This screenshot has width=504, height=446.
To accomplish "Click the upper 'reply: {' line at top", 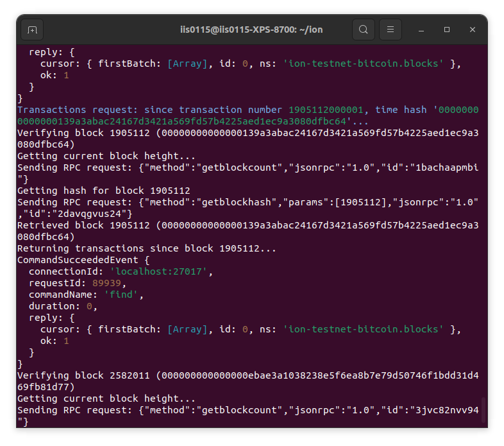I will point(52,52).
